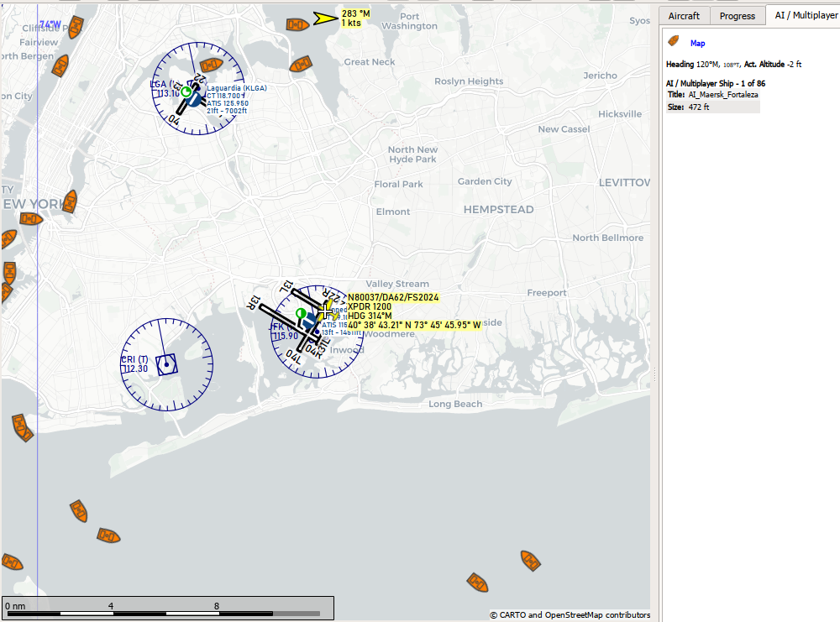
Task: Select the ship icon near Cliffside label
Action: click(x=76, y=27)
